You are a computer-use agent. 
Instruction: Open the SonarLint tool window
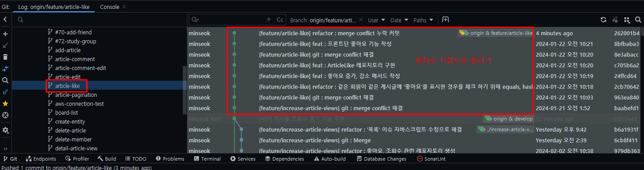tap(431, 159)
